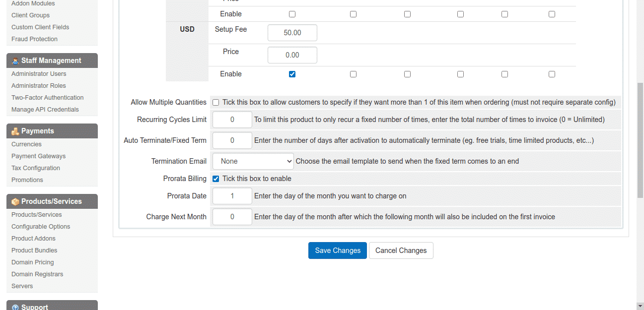Open Configurable Options page

coord(41,227)
